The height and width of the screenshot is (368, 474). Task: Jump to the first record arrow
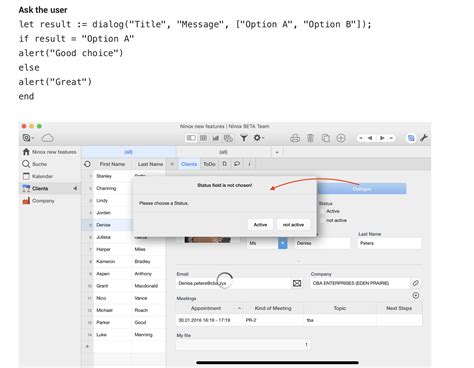click(x=361, y=138)
